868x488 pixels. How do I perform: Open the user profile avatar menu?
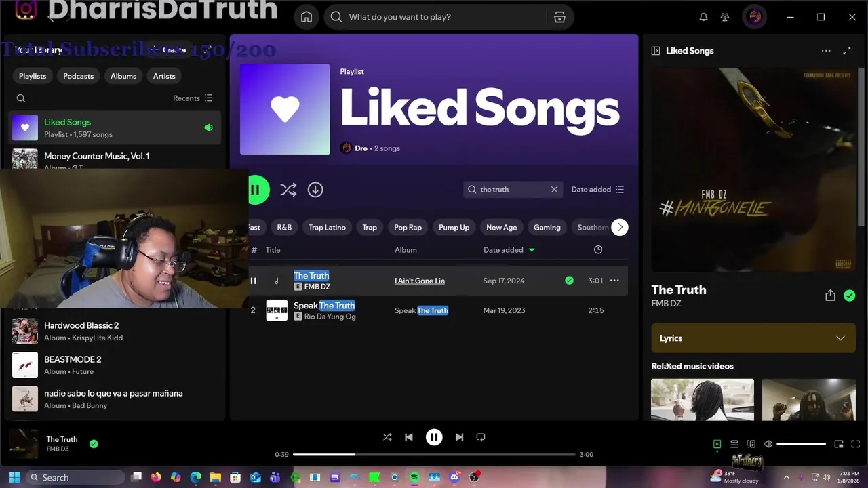point(755,17)
